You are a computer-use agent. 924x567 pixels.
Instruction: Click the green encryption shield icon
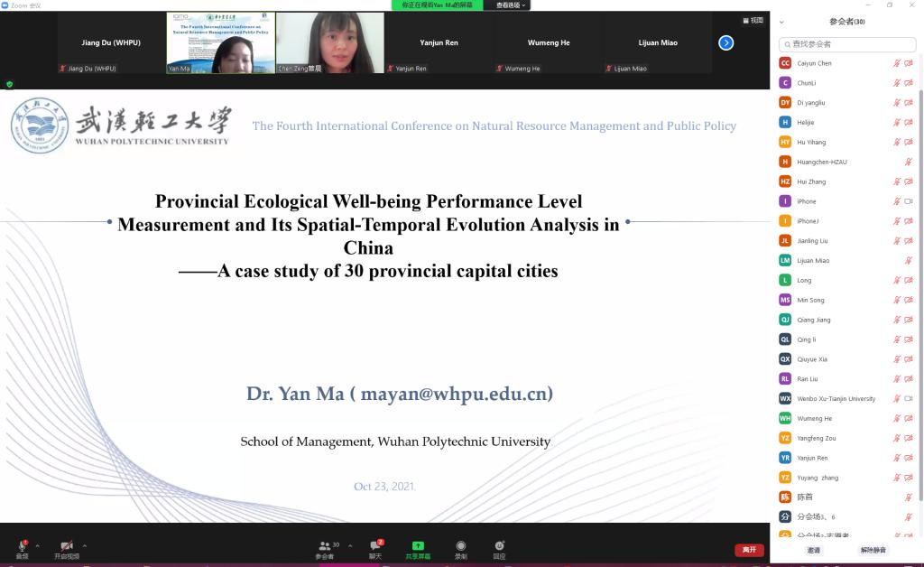click(x=10, y=84)
